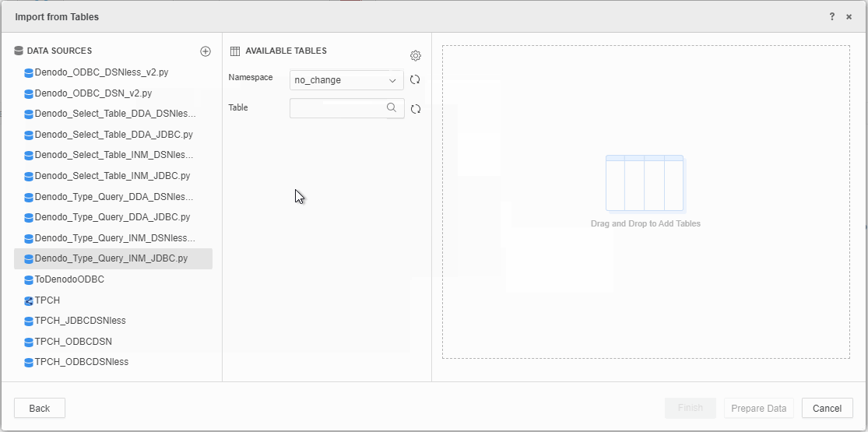
Task: Close the Import from Tables dialog
Action: point(849,17)
